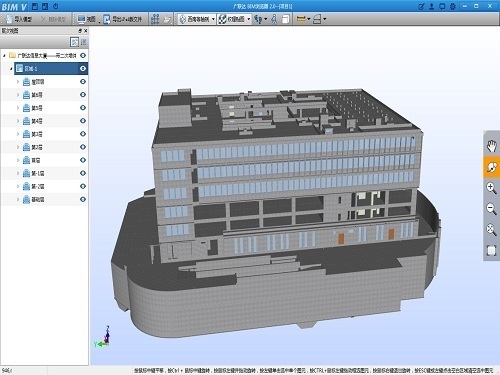Hide the 第-1层 basement via its eye icon

(83, 173)
